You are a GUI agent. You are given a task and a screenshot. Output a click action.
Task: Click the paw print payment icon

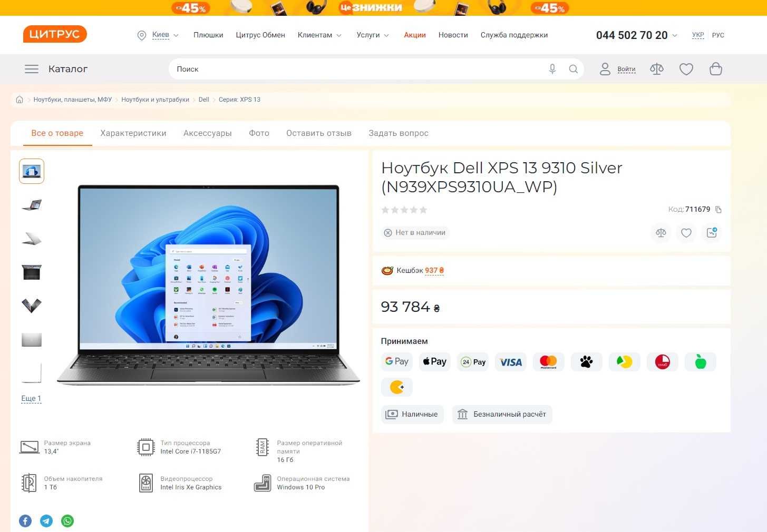(587, 362)
